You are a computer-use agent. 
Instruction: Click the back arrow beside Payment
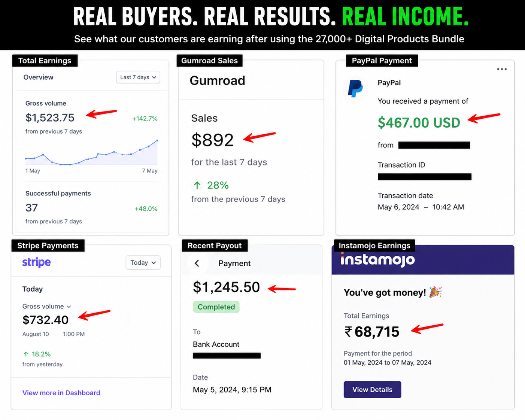(197, 263)
